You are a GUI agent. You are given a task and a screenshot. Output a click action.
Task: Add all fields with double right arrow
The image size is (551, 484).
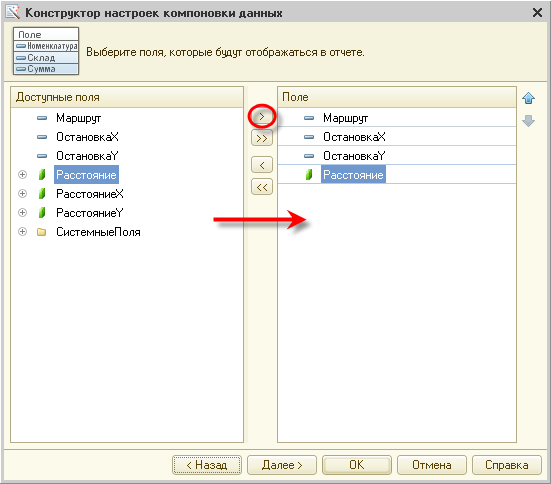coord(262,138)
